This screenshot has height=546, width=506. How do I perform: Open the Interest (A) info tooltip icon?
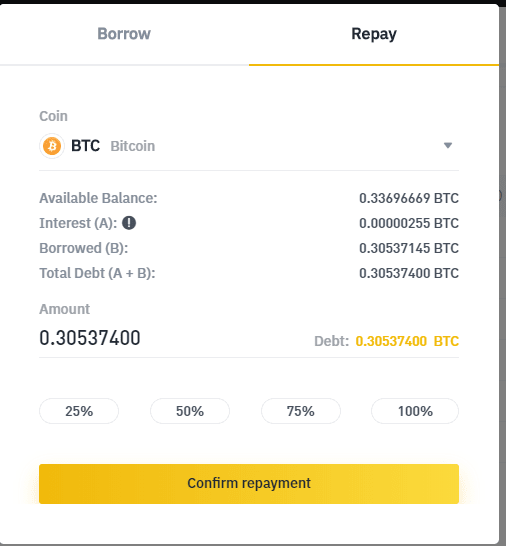coord(129,223)
